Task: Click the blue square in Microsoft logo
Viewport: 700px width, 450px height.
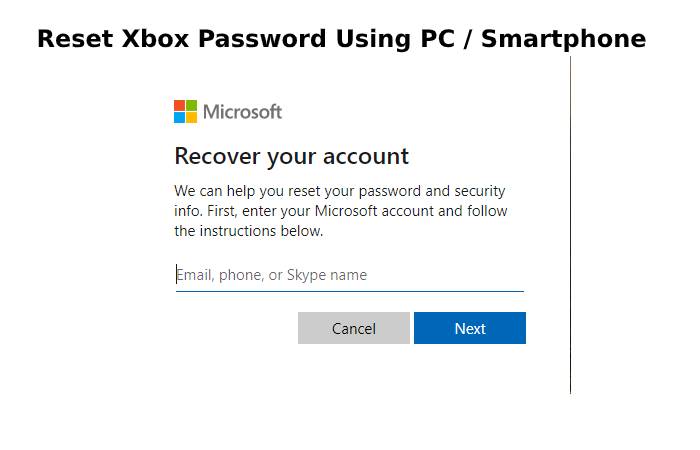Action: (179, 117)
